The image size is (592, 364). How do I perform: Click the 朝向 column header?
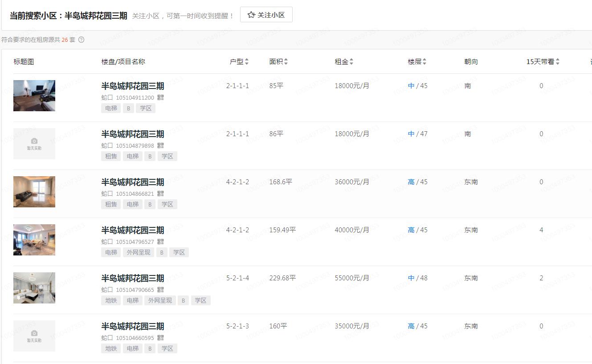(471, 62)
